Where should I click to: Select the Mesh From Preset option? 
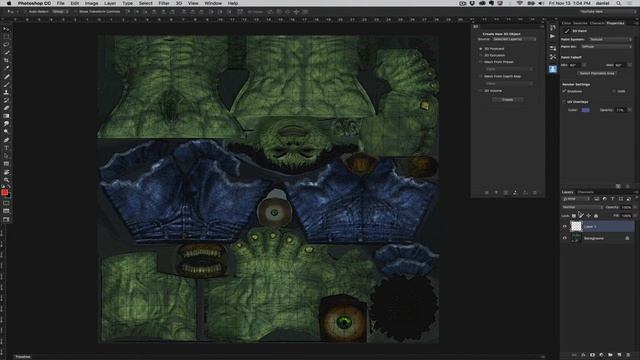point(481,62)
